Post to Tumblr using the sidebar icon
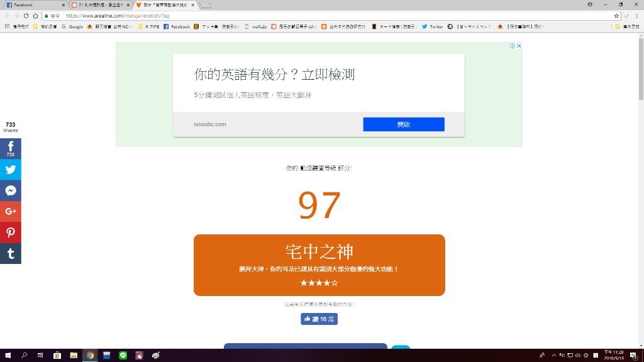Image resolution: width=644 pixels, height=362 pixels. 11,253
